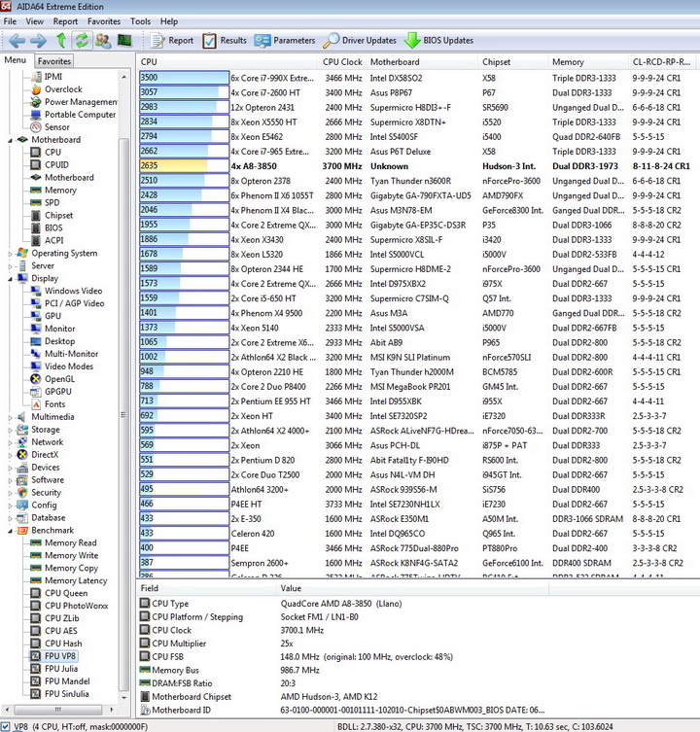Sort by Memory column header
700x732 pixels.
click(x=588, y=61)
